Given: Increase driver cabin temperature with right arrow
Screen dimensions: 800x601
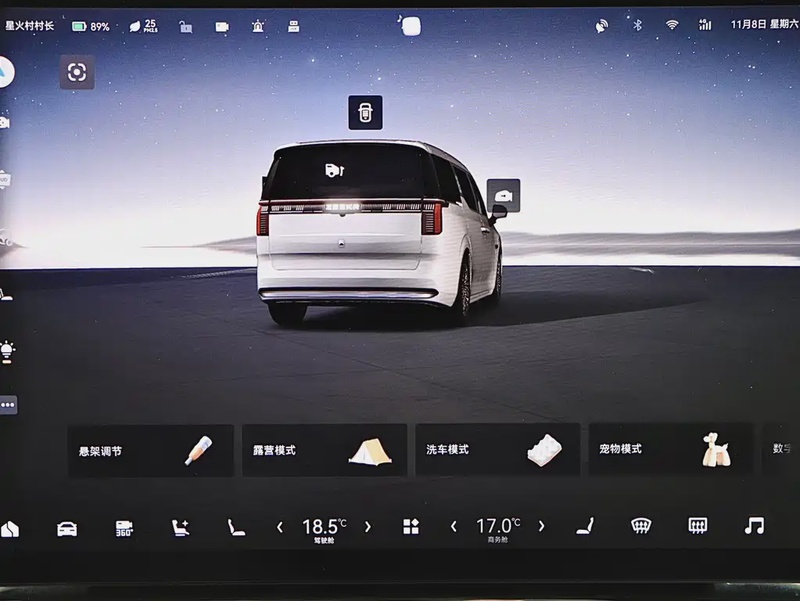Looking at the screenshot, I should click(368, 526).
